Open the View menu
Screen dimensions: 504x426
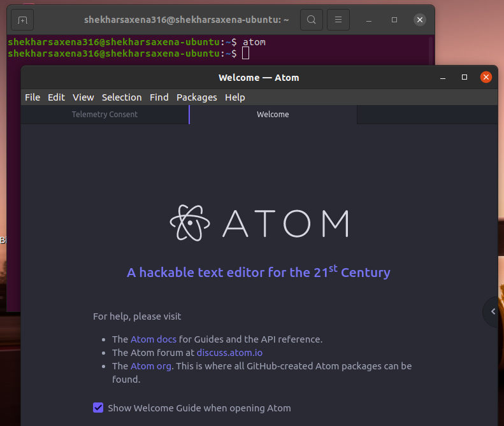[83, 97]
